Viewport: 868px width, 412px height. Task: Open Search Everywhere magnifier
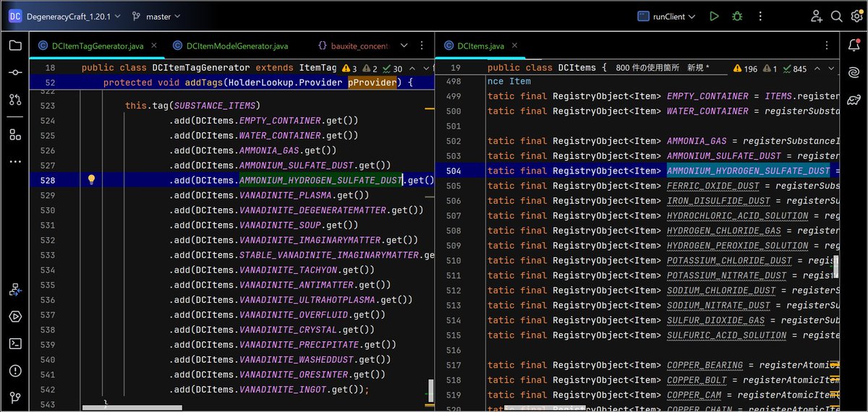(836, 16)
